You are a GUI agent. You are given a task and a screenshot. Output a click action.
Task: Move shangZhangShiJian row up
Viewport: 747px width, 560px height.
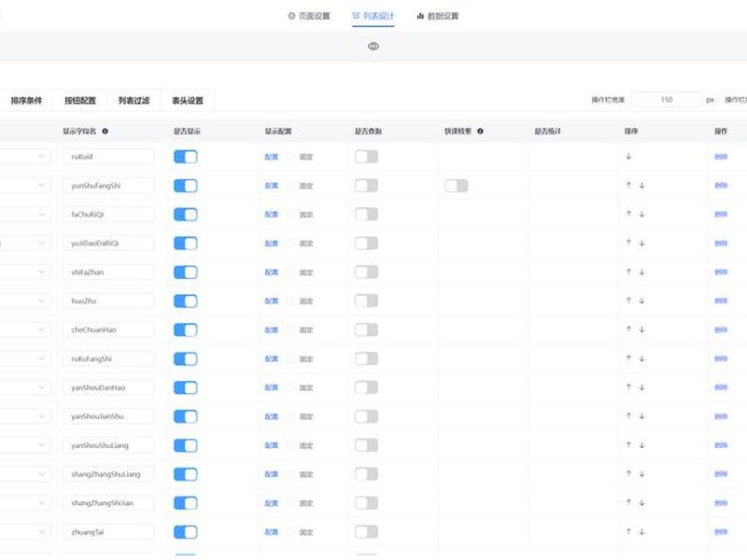(x=628, y=503)
